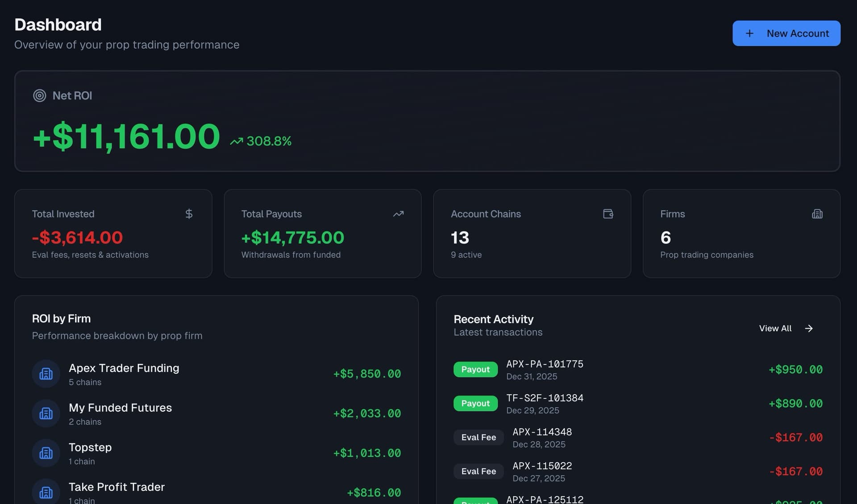Click the Dashboard heading
Screen dimensions: 857x504
click(x=58, y=25)
